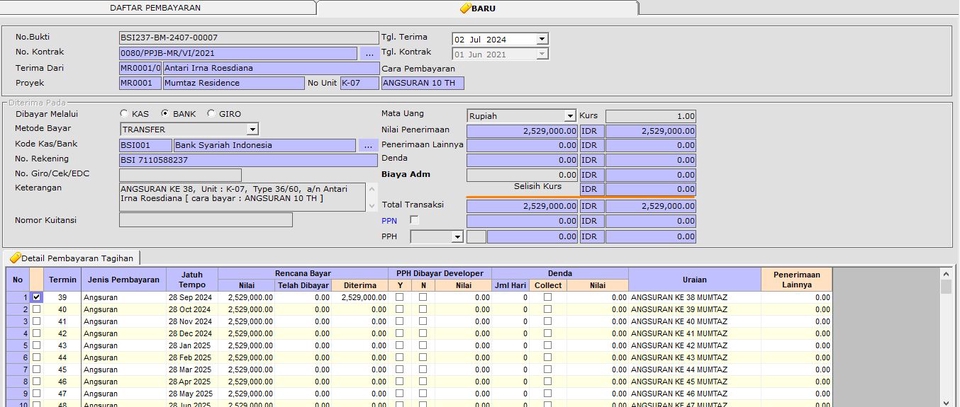Screen dimensions: 960x407
Task: Switch to the DAFTAR PEMBAYARAN tab
Action: [x=157, y=8]
